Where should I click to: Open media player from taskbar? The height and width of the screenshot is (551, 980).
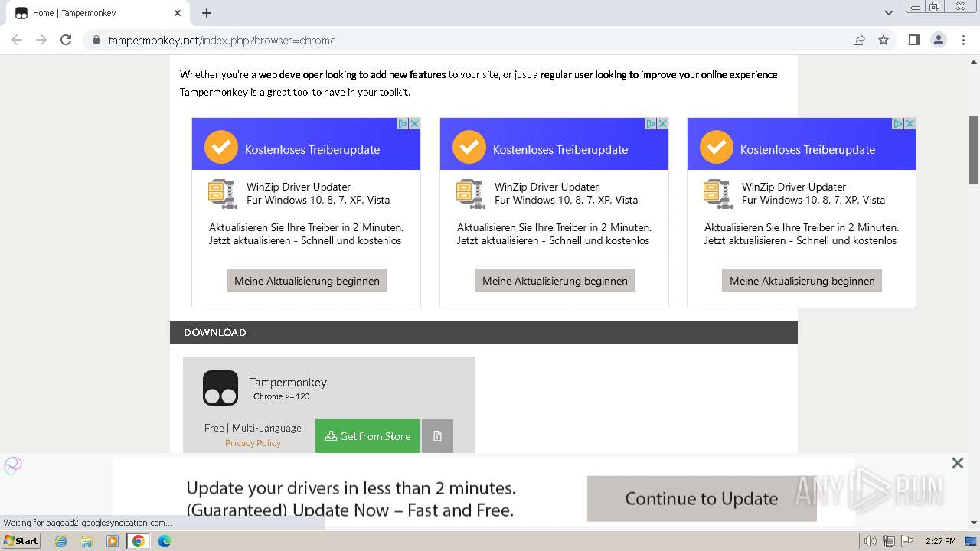point(113,541)
